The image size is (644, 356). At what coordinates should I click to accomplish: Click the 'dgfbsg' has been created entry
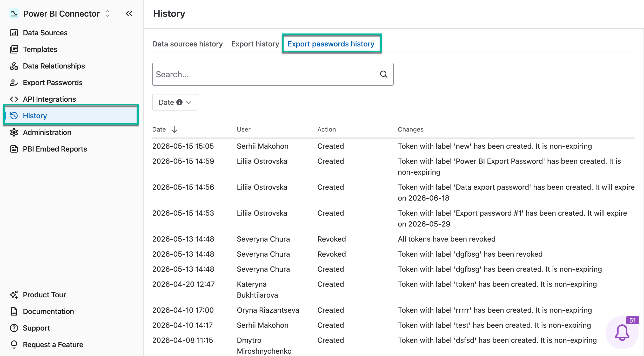coord(500,269)
